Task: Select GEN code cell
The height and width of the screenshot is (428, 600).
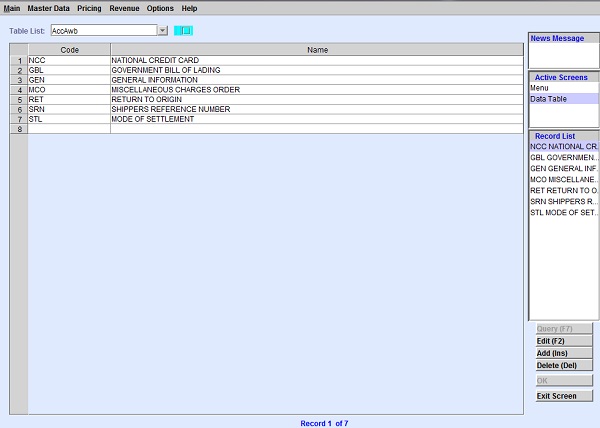Action: pos(69,80)
